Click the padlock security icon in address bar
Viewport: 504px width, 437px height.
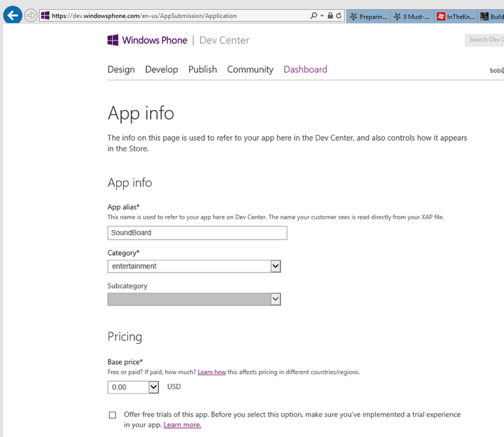(x=330, y=15)
